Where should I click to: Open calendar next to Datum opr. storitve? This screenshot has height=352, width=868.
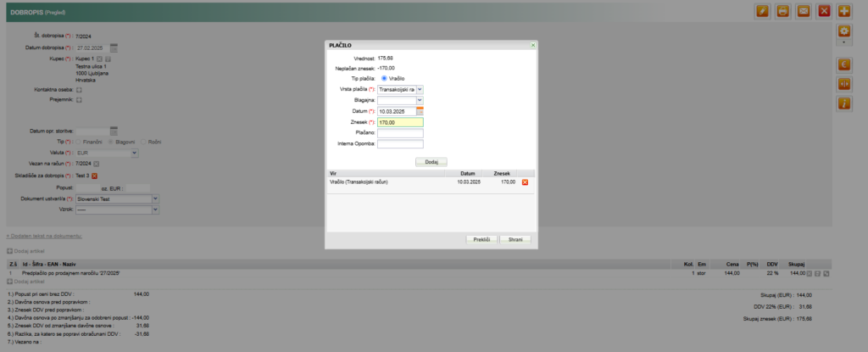tap(114, 131)
